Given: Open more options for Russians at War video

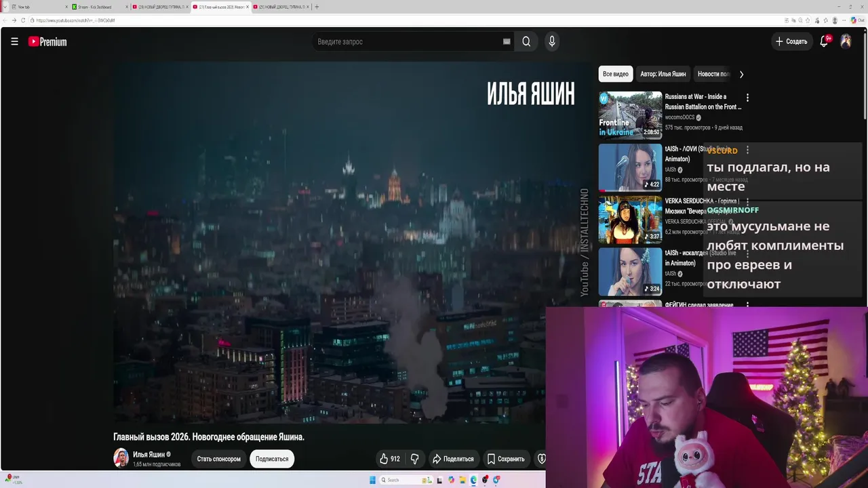Looking at the screenshot, I should tap(747, 98).
